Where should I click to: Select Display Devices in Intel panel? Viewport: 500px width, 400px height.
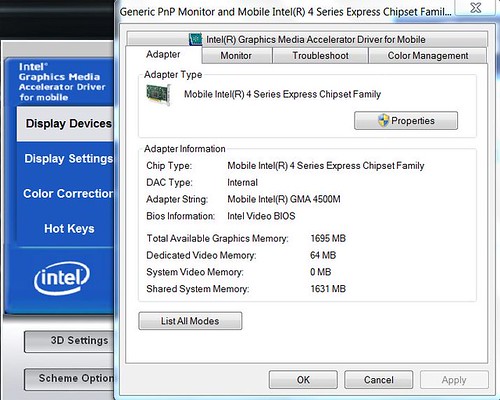tap(65, 124)
